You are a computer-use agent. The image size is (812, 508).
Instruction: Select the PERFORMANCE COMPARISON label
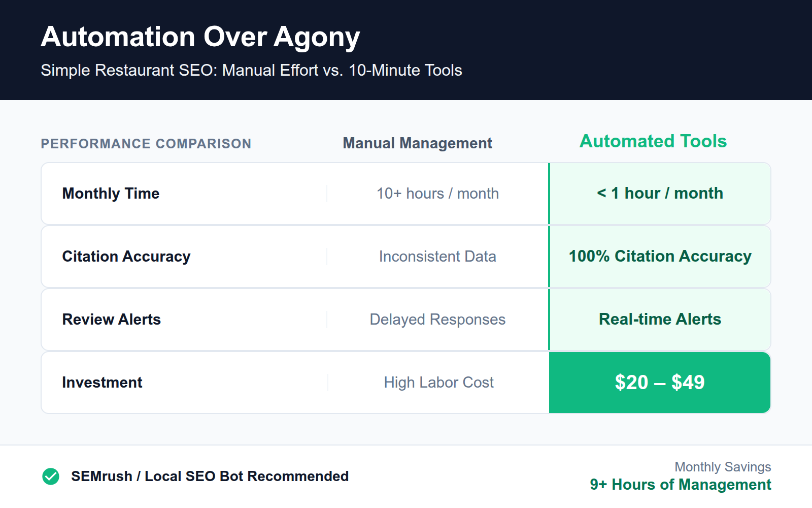(x=146, y=144)
